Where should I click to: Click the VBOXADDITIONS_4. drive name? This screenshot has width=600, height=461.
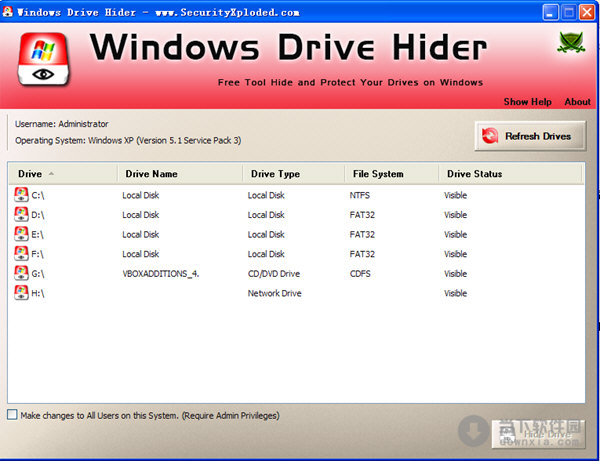161,274
